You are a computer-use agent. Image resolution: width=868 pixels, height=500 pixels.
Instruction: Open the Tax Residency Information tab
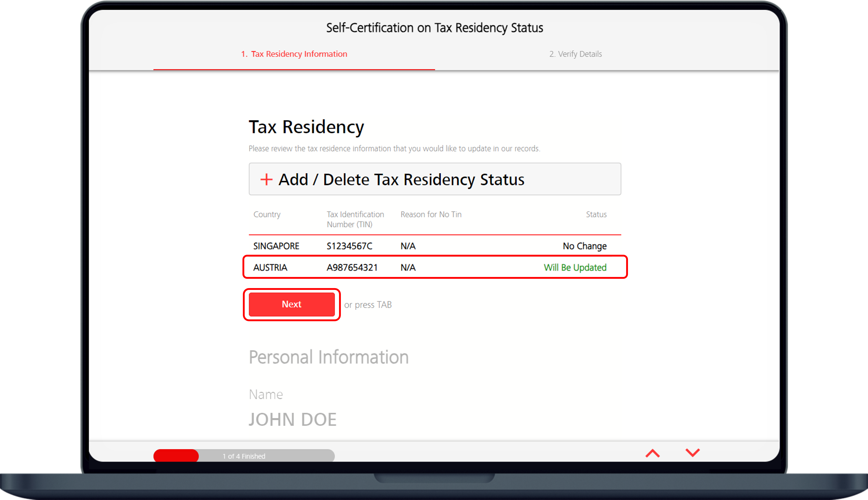coord(294,54)
